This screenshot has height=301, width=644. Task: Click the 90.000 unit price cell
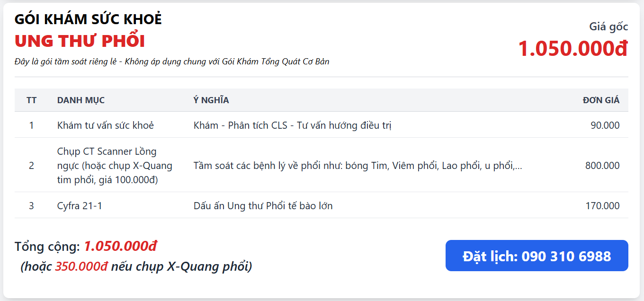[605, 125]
